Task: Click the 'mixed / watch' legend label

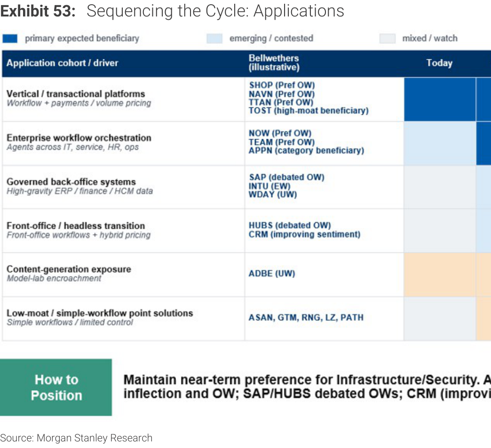Action: coord(430,38)
